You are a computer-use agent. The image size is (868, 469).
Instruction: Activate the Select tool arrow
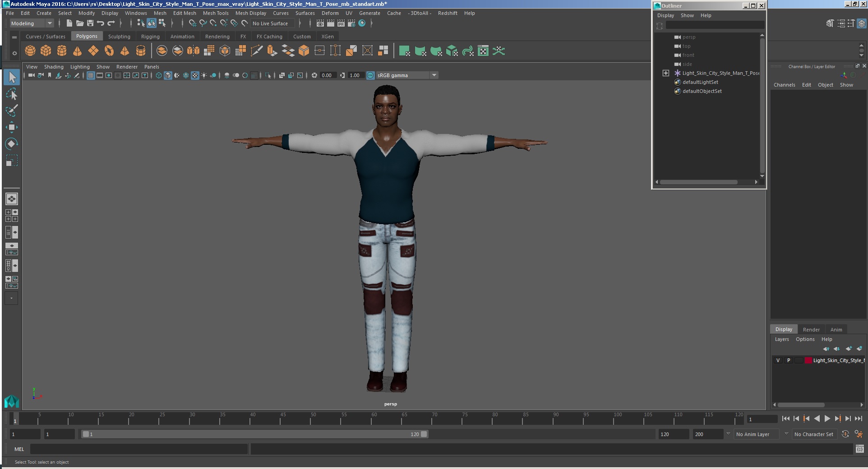pyautogui.click(x=12, y=78)
